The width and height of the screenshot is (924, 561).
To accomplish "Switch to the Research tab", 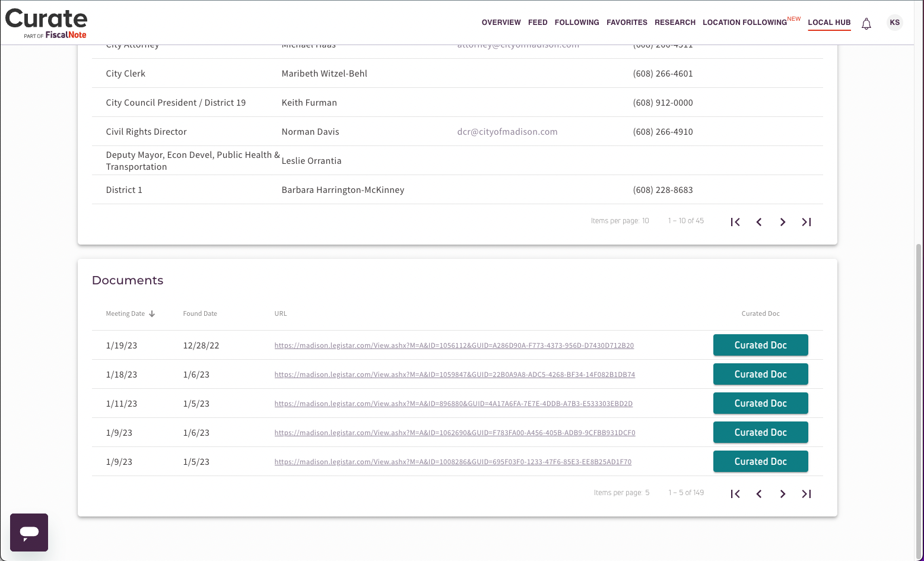I will tap(675, 23).
